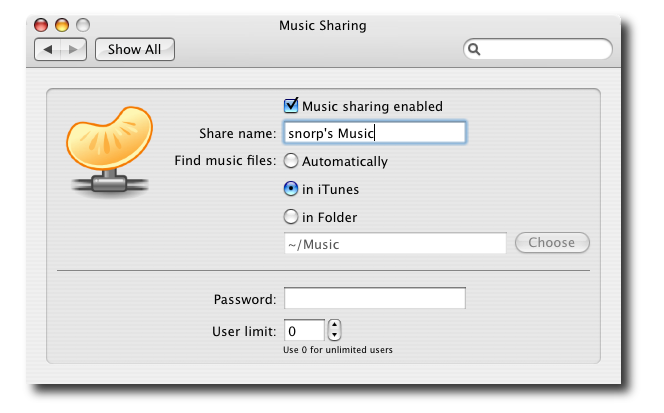Screen dimensions: 664x413
Task: Click the User limit number field
Action: [x=304, y=330]
